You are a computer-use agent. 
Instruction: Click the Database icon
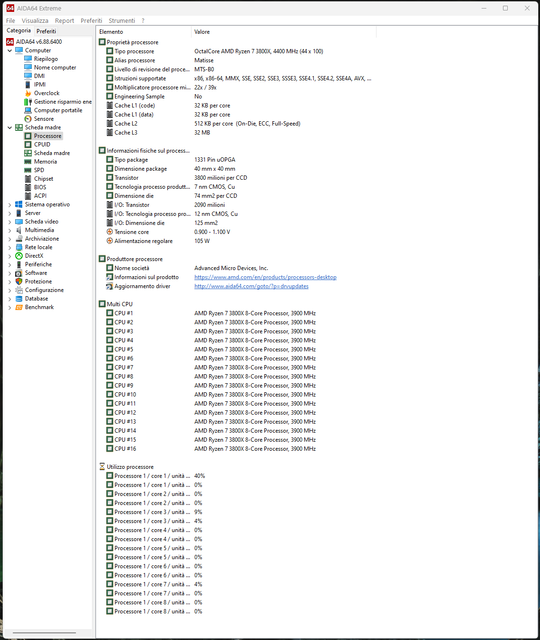click(x=19, y=299)
